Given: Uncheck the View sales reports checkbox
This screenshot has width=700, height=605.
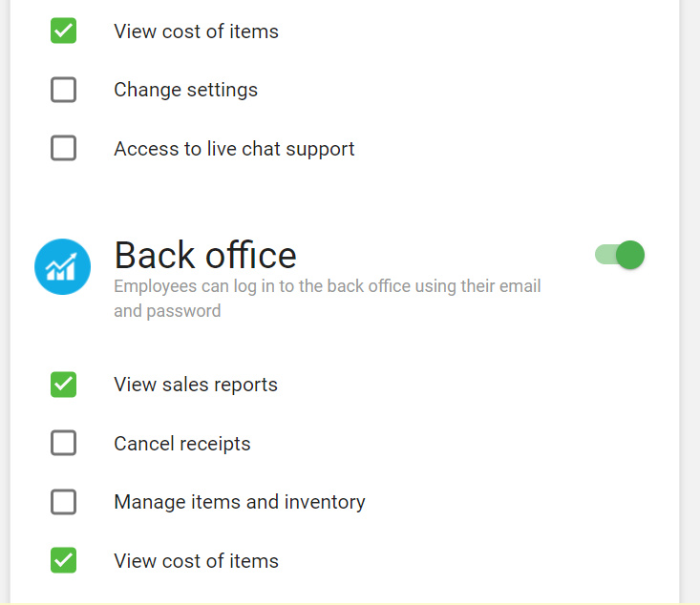Looking at the screenshot, I should click(63, 385).
